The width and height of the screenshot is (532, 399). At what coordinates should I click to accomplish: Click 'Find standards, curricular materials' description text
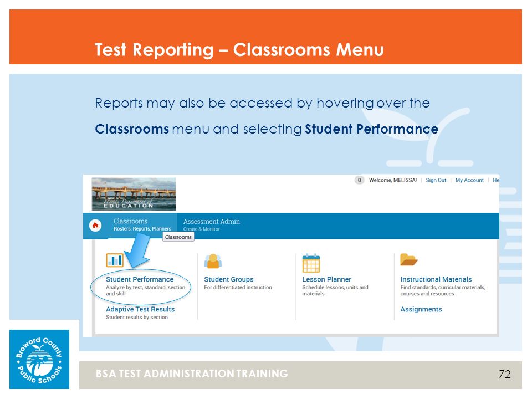[x=443, y=290]
